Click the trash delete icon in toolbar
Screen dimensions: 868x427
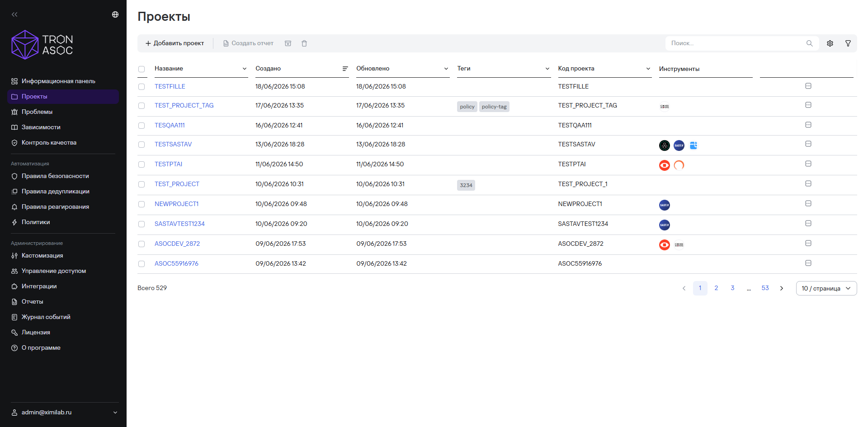point(304,43)
